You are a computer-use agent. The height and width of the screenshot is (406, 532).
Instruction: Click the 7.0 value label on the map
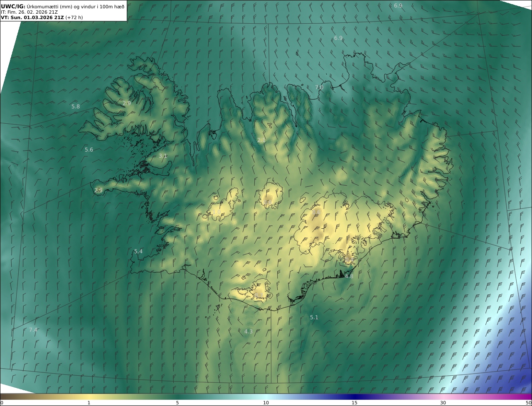pyautogui.click(x=319, y=87)
